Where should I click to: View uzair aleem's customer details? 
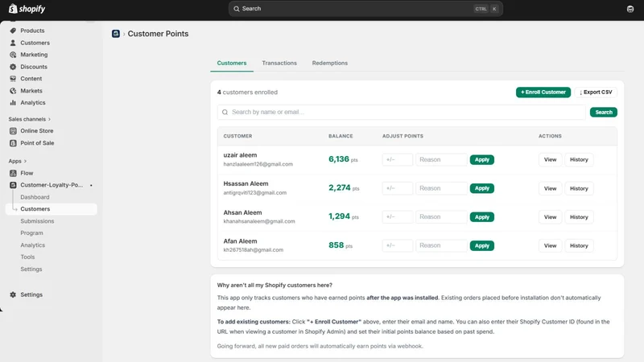point(550,159)
